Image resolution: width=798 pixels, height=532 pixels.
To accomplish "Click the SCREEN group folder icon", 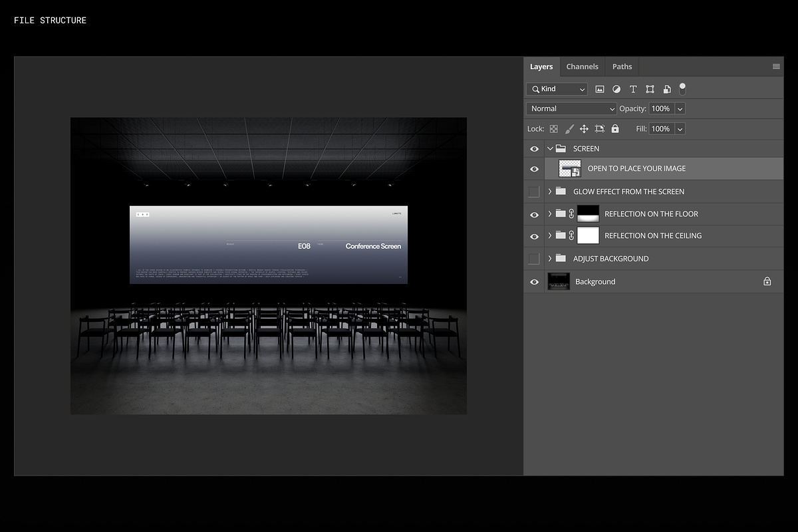I will [x=561, y=149].
